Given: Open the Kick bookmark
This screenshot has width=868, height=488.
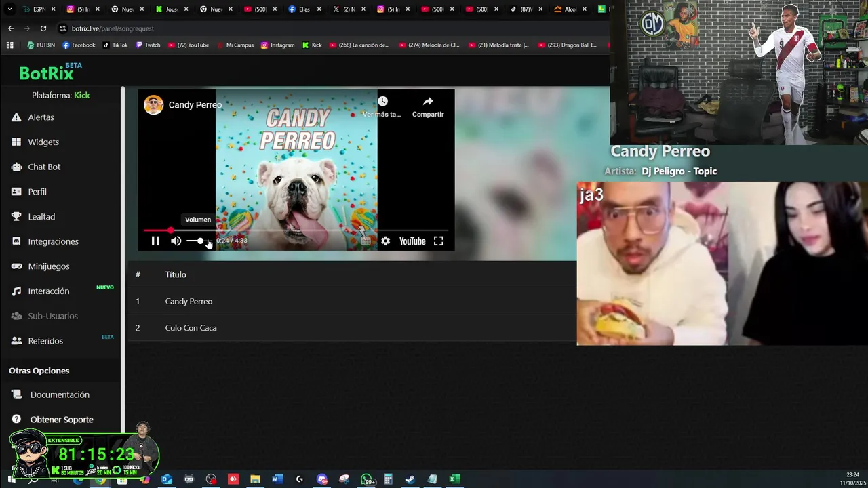Looking at the screenshot, I should point(312,45).
